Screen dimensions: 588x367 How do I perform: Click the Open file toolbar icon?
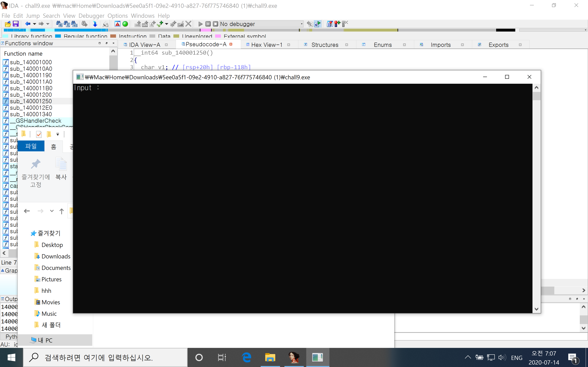8,24
